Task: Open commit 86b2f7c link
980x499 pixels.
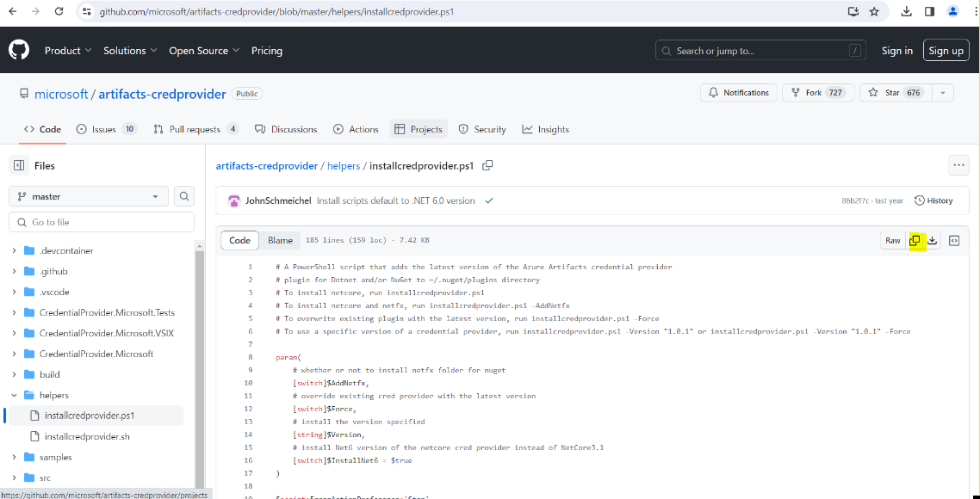Action: [855, 201]
